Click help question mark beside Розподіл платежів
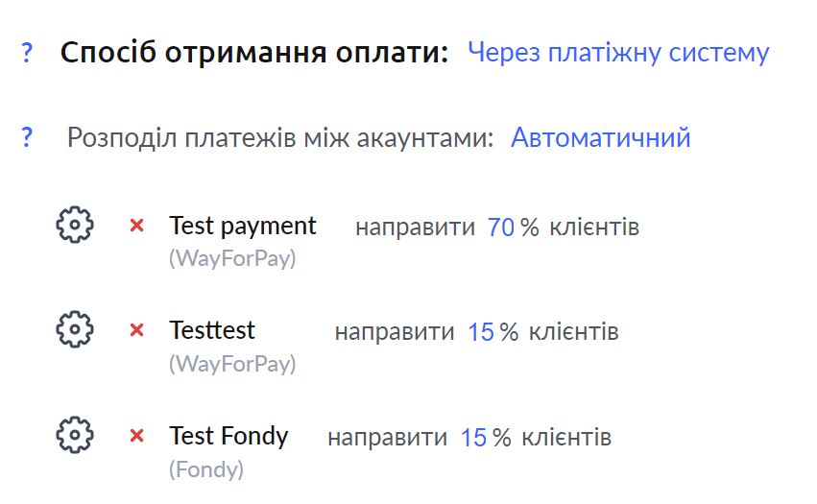 click(27, 137)
